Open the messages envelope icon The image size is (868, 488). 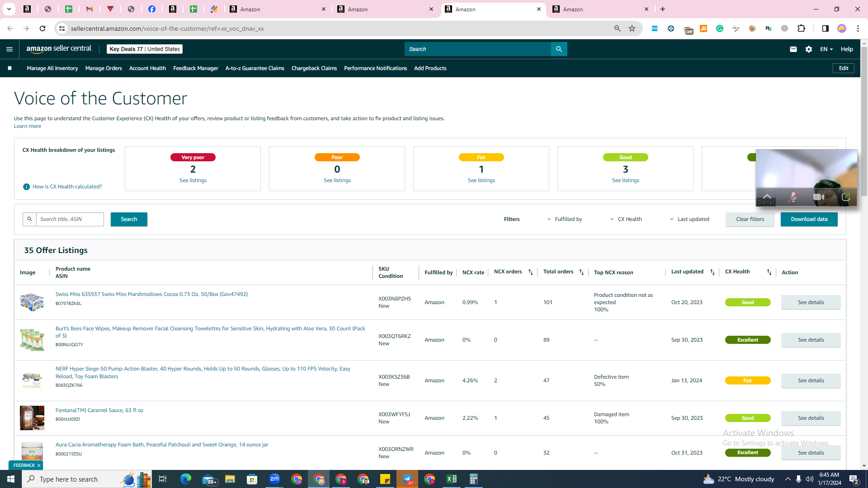[x=793, y=49]
